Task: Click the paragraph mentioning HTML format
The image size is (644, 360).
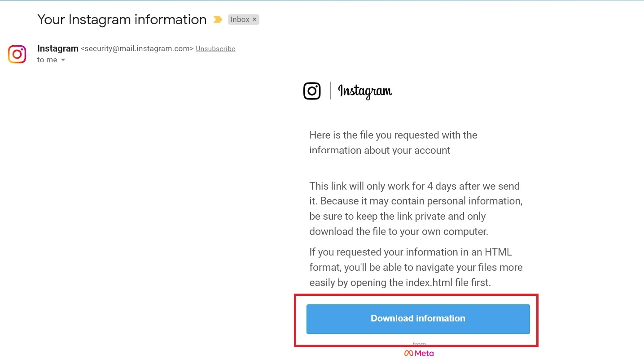Action: pos(416,267)
